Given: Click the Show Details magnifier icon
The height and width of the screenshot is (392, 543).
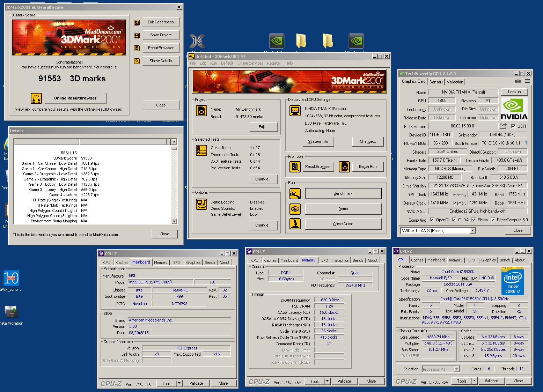Looking at the screenshot, I should (137, 61).
